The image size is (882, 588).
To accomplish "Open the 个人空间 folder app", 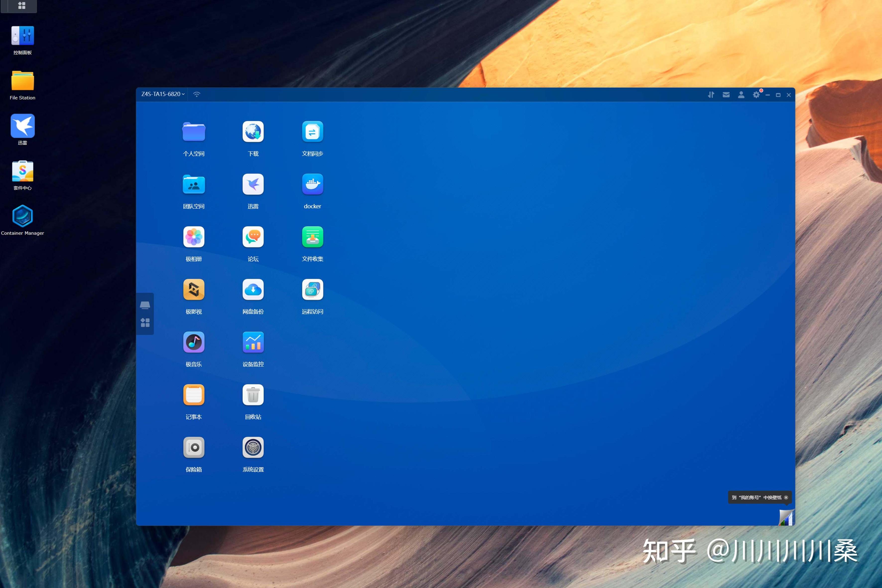I will [193, 132].
